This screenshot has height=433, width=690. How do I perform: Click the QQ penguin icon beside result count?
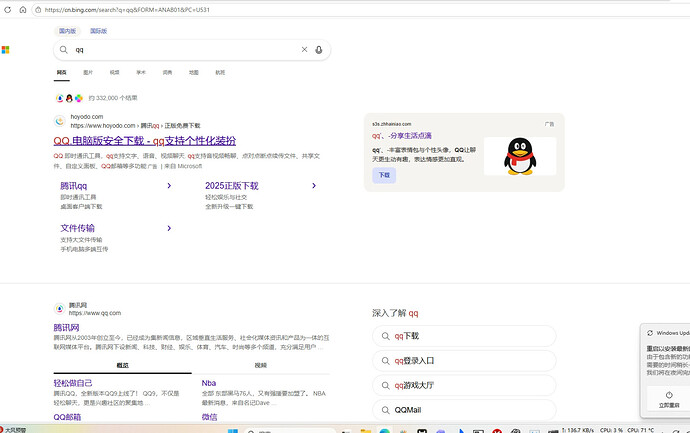[69, 98]
